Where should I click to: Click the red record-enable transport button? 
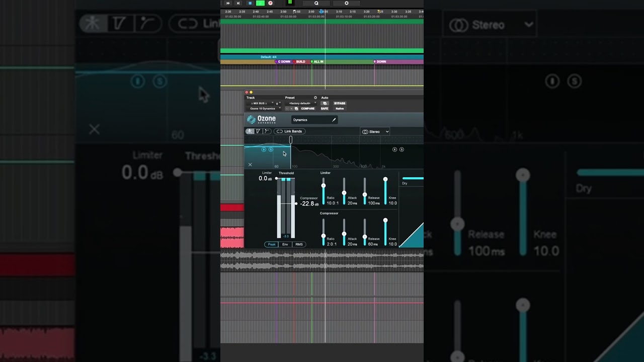270,3
